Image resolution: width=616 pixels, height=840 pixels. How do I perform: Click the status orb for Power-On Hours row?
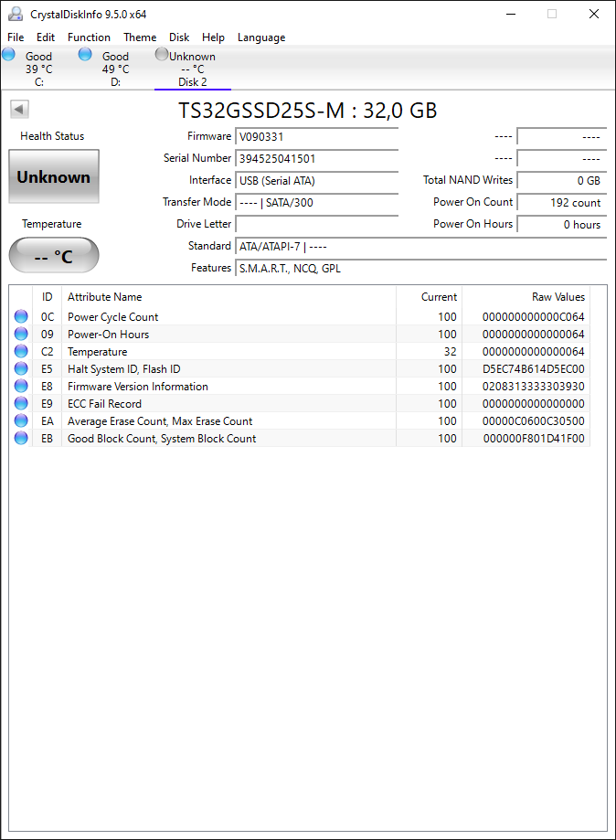pyautogui.click(x=21, y=334)
